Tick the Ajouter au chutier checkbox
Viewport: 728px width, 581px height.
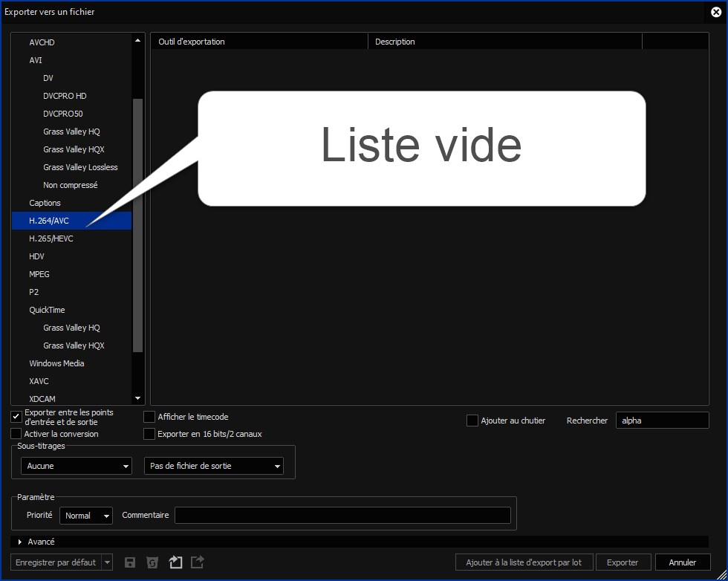[472, 421]
